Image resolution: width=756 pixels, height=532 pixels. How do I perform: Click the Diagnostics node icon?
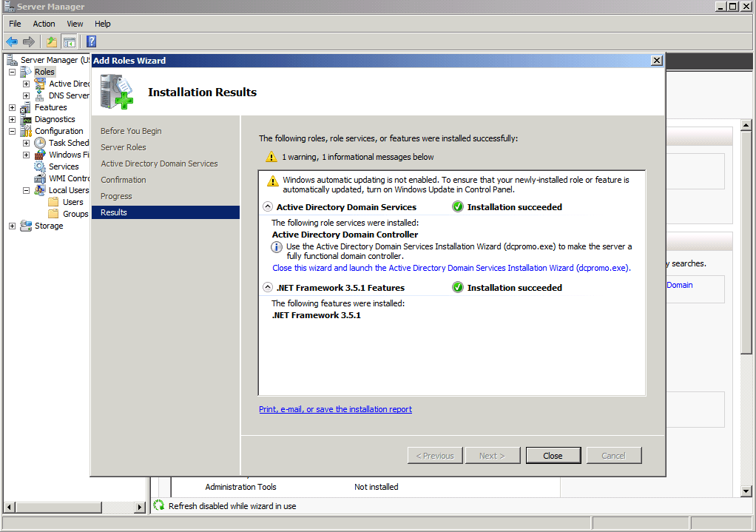[26, 119]
